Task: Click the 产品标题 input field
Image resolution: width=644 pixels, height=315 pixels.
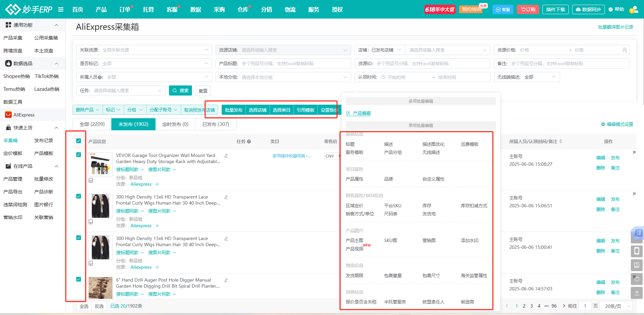Action: click(283, 63)
